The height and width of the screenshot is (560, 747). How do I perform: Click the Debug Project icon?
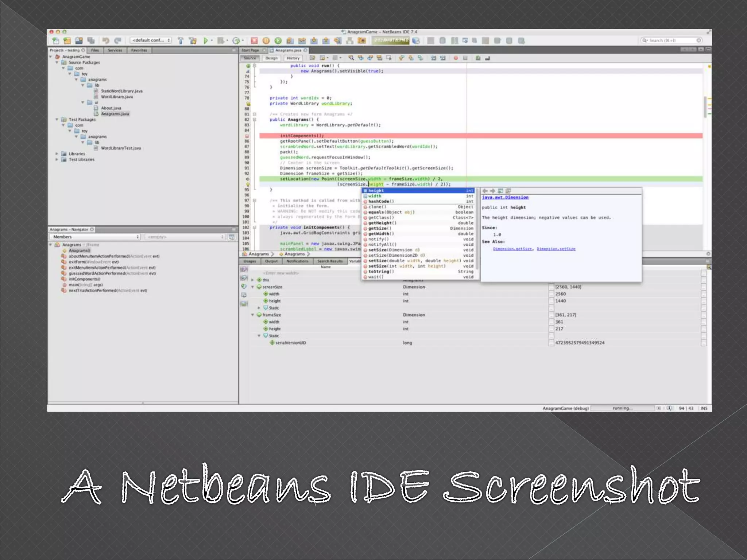(220, 40)
